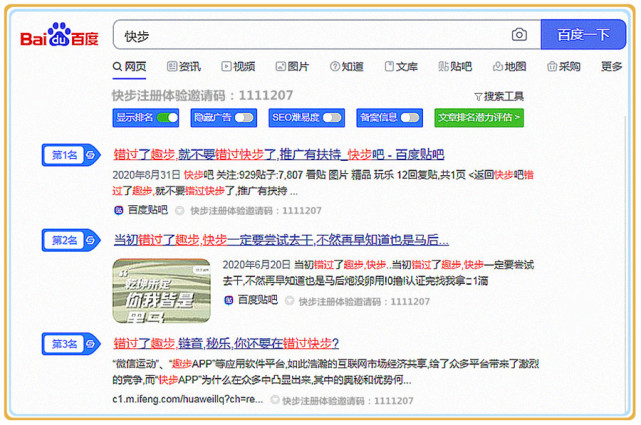Open the 视频 tab
The image size is (641, 425).
click(x=238, y=66)
